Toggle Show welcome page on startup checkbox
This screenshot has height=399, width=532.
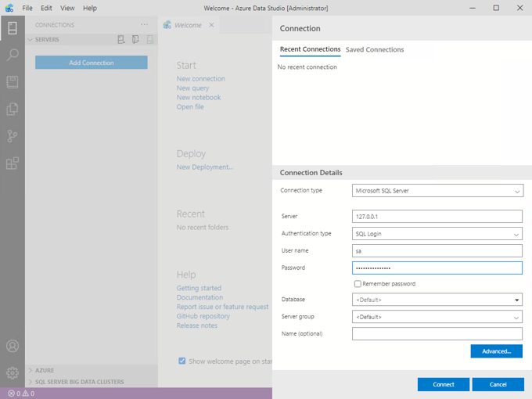[x=182, y=361]
